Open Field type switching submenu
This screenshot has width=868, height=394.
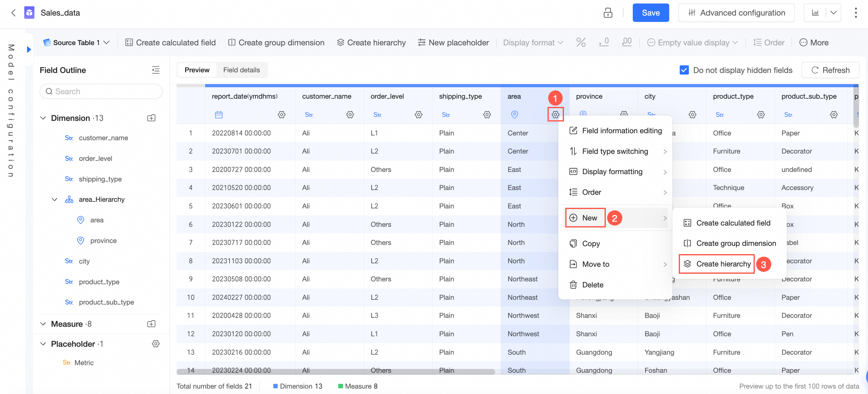pyautogui.click(x=615, y=151)
